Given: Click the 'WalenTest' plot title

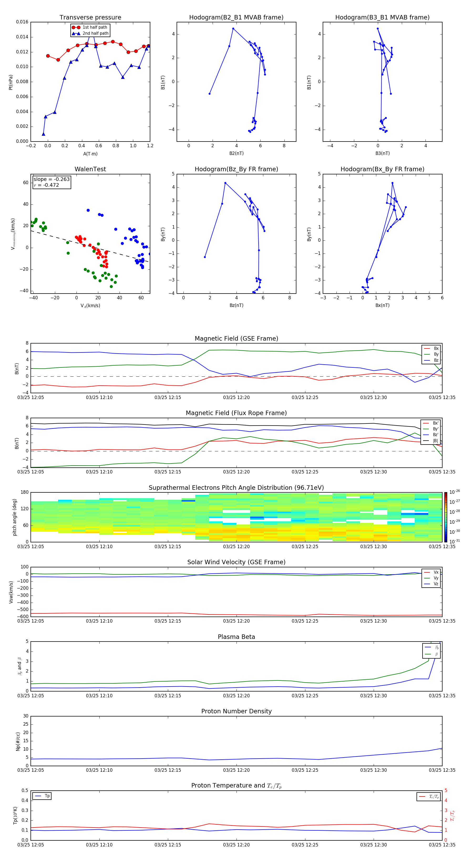Looking at the screenshot, I should tap(90, 169).
